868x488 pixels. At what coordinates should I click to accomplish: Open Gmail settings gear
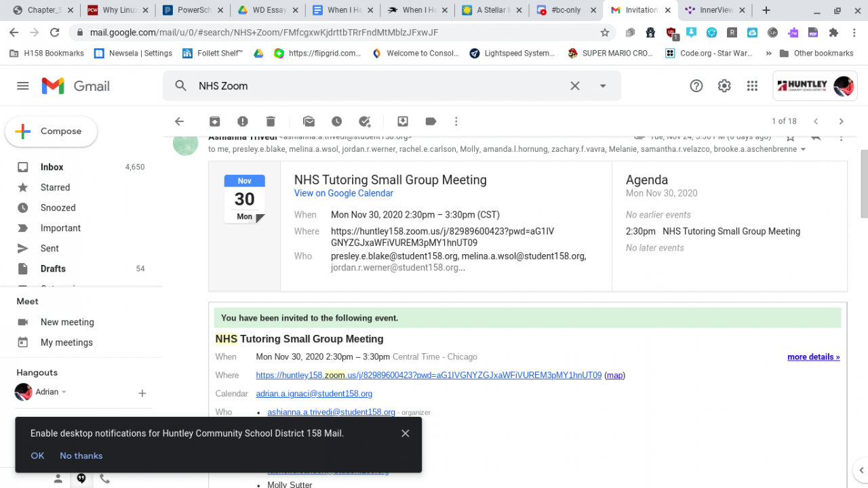(724, 86)
